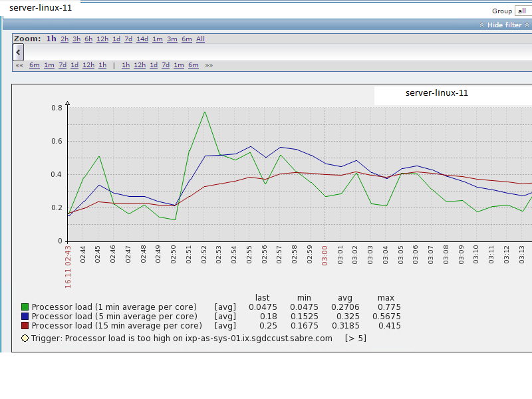Click the 03:00 time marker on graph axis
Image resolution: width=532 pixels, height=399 pixels.
pos(325,256)
